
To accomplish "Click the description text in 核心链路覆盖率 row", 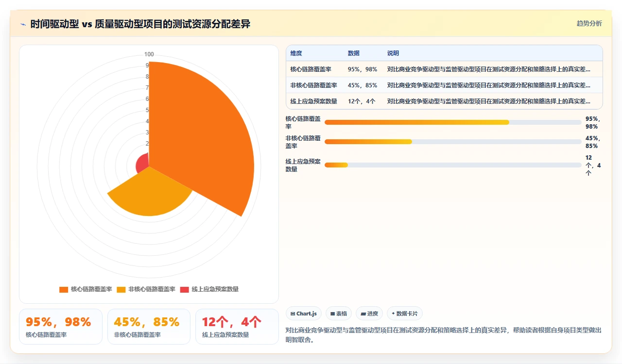I will [x=490, y=69].
